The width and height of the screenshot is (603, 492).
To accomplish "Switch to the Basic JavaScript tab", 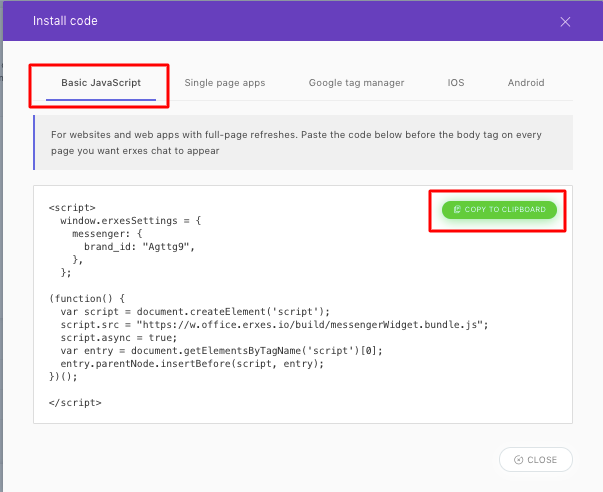I will [x=99, y=83].
